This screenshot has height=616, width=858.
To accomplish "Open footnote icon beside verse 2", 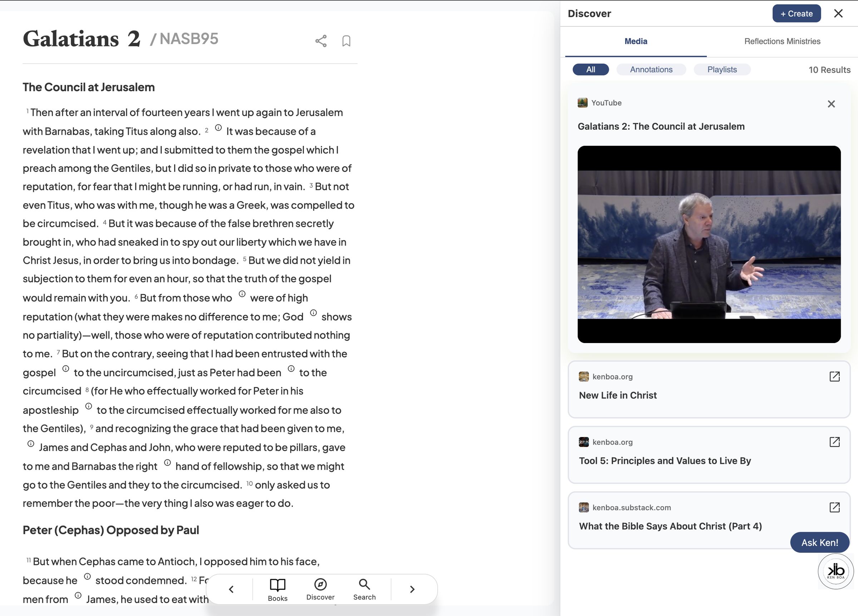I will point(218,128).
